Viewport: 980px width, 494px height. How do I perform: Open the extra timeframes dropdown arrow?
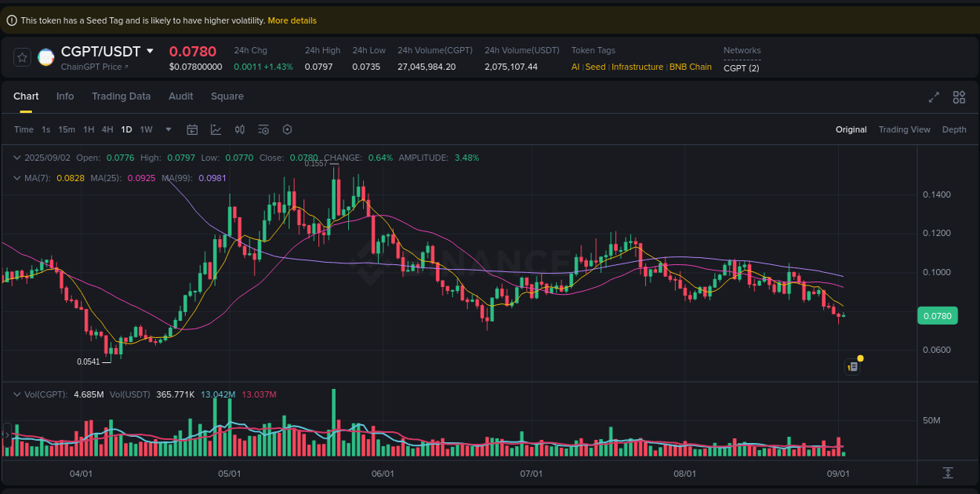168,129
